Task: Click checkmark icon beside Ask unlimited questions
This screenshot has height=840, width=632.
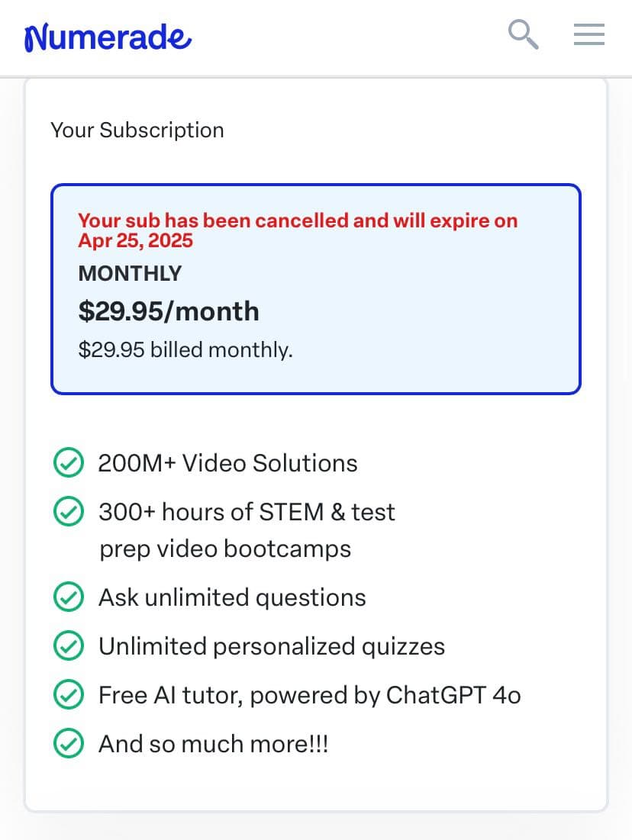Action: pos(69,597)
